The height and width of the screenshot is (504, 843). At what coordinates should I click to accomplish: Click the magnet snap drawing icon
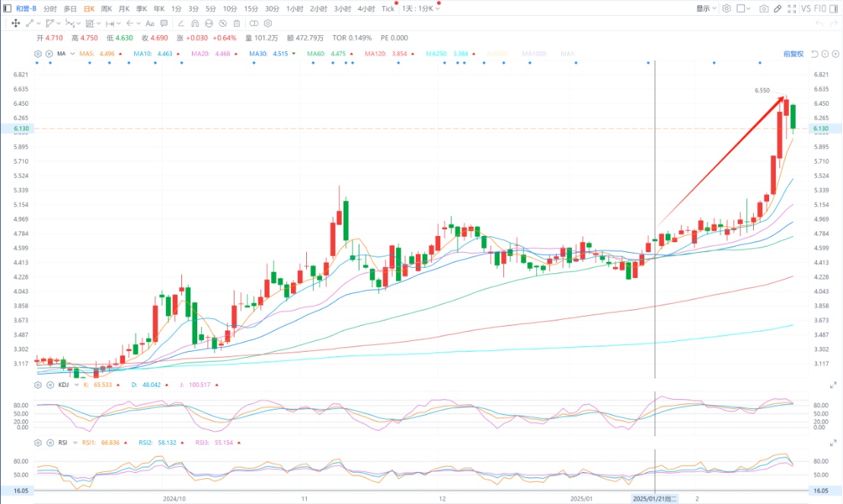tap(194, 24)
